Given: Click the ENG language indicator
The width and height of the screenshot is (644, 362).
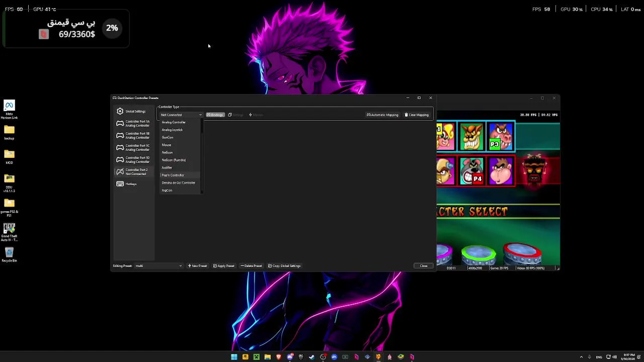Looking at the screenshot, I should tap(599, 357).
